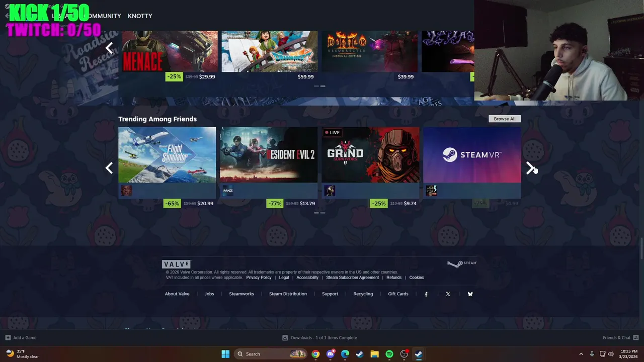Screen dimensions: 644x362
Task: Open Steam Subscriber Agreement link
Action: 352,278
